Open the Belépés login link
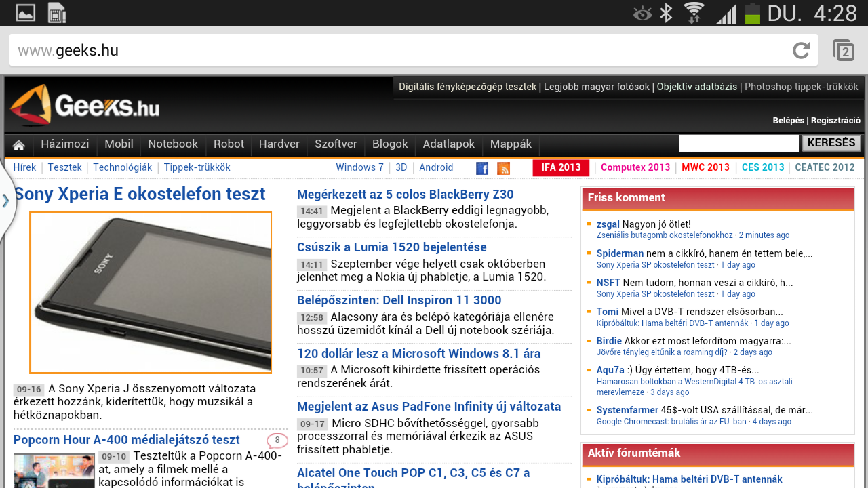Viewport: 868px width, 488px height. pyautogui.click(x=788, y=121)
